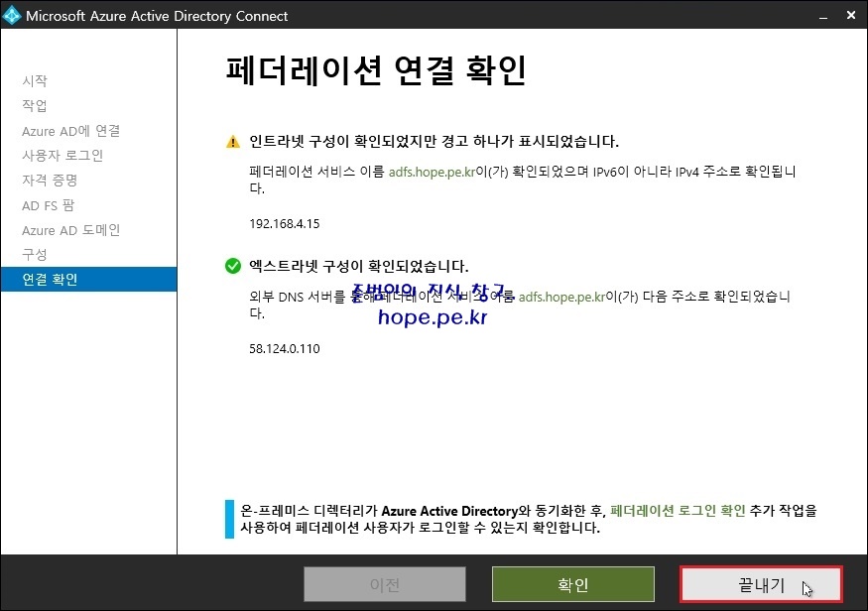Select the AD FS 팜 step
Image resolution: width=868 pixels, height=611 pixels.
(49, 205)
